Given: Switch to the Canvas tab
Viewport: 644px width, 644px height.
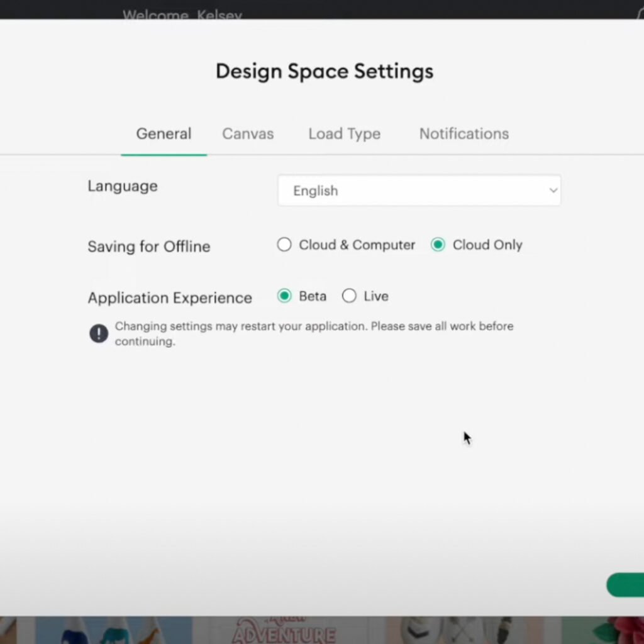Looking at the screenshot, I should [x=248, y=133].
